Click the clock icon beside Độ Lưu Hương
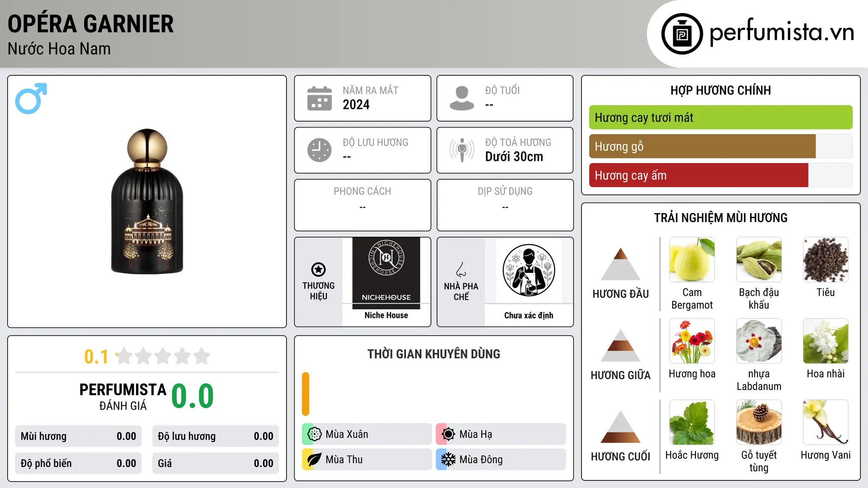The width and height of the screenshot is (868, 488). coord(320,150)
